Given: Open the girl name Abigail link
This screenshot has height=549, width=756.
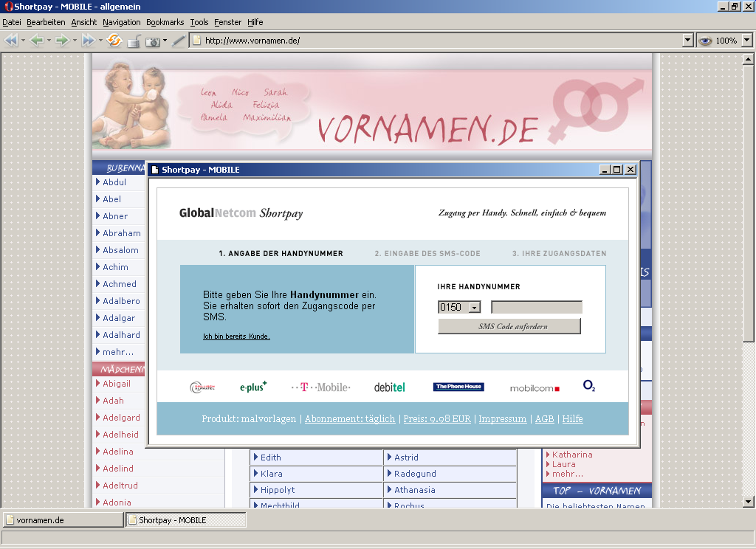Looking at the screenshot, I should pos(116,384).
